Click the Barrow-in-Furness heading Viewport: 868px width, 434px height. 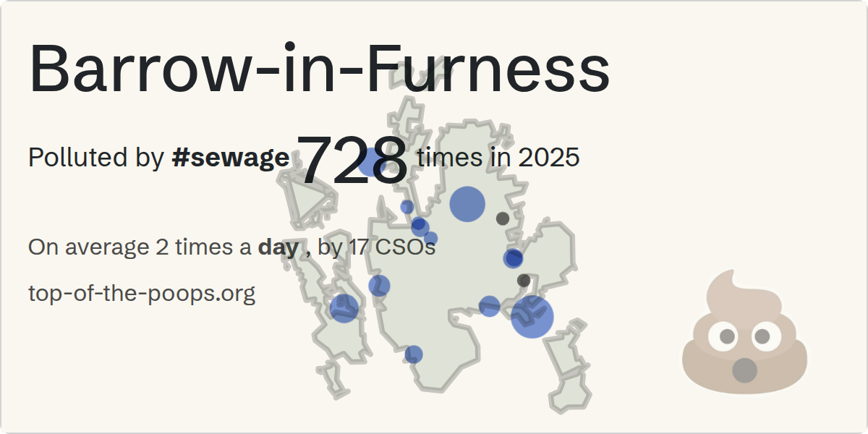319,67
